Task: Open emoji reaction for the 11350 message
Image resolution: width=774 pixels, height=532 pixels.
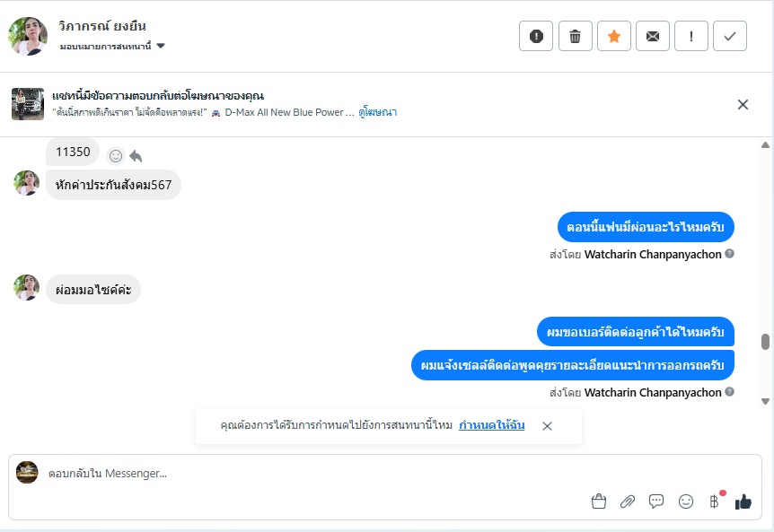Action: coord(116,155)
